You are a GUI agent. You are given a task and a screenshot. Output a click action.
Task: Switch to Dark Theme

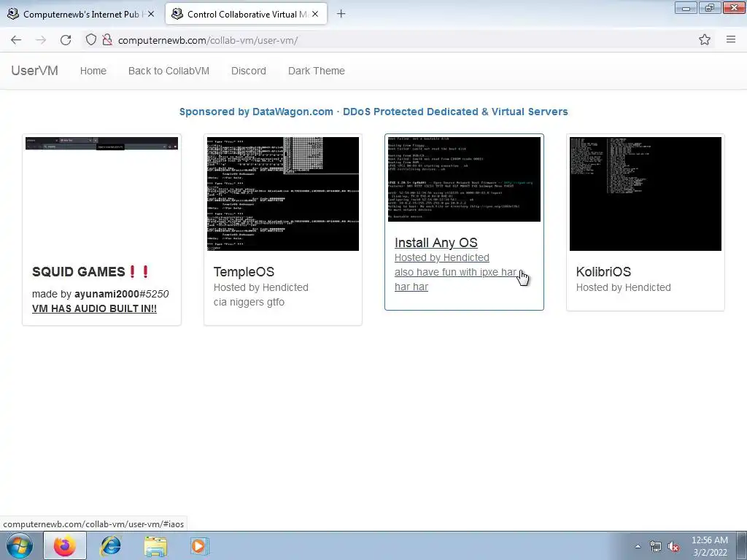pos(317,71)
